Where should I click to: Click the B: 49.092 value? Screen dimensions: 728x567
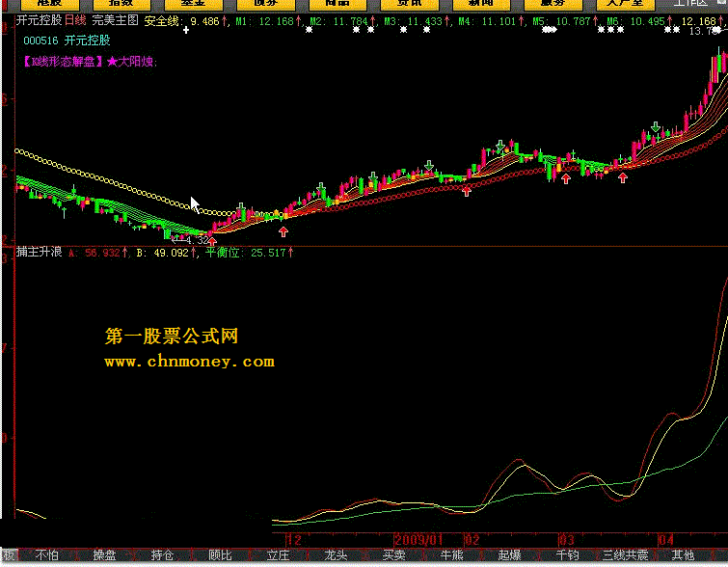tap(163, 253)
